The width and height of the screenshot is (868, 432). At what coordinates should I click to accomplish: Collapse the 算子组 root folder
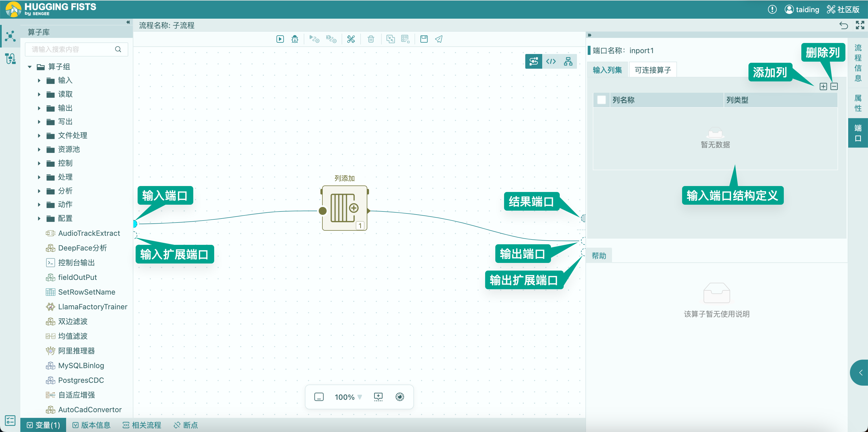[30, 67]
